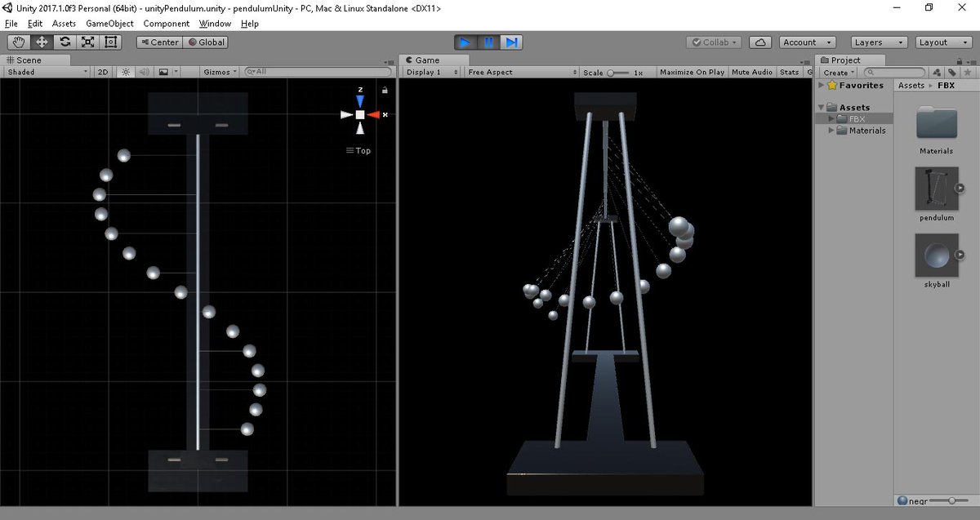Select the skyball asset thumbnail
Image resolution: width=980 pixels, height=520 pixels.
click(x=936, y=256)
